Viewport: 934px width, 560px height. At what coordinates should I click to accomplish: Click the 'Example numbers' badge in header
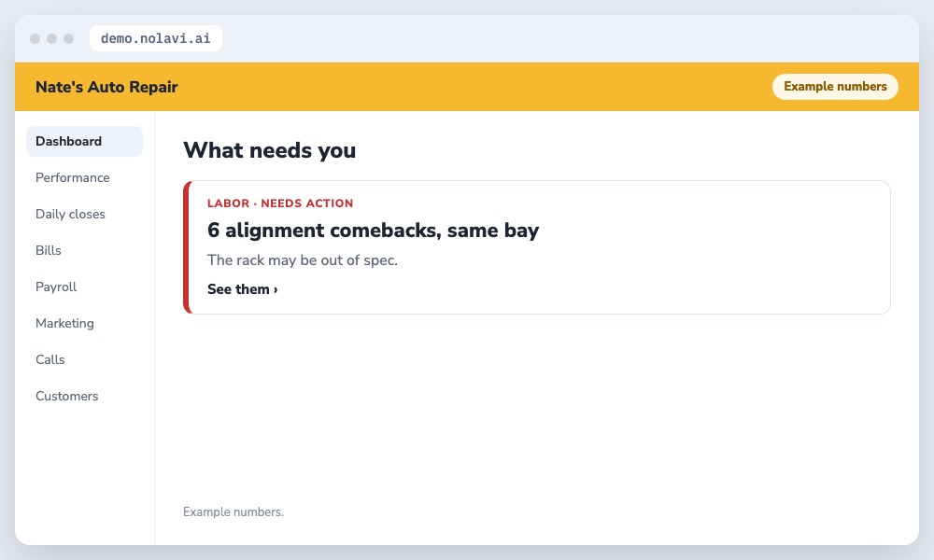pos(835,86)
